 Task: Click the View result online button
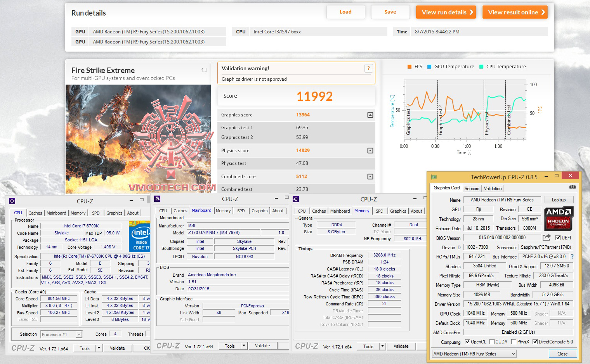click(515, 12)
